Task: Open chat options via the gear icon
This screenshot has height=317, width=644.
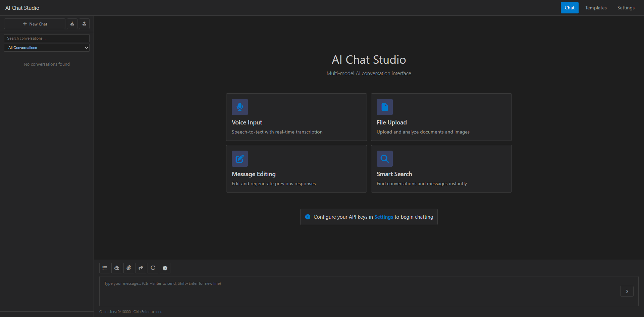Action: coord(165,268)
